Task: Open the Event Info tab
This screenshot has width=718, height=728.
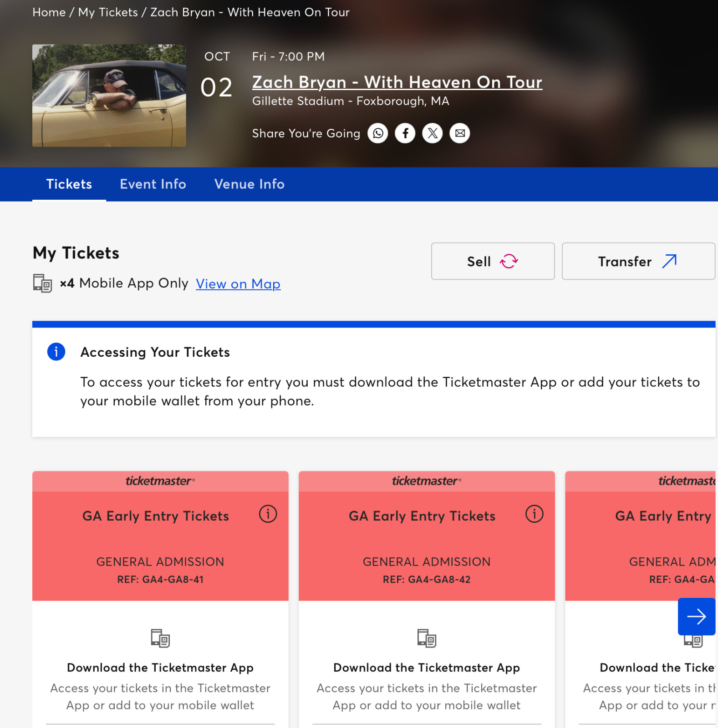Action: click(x=153, y=184)
